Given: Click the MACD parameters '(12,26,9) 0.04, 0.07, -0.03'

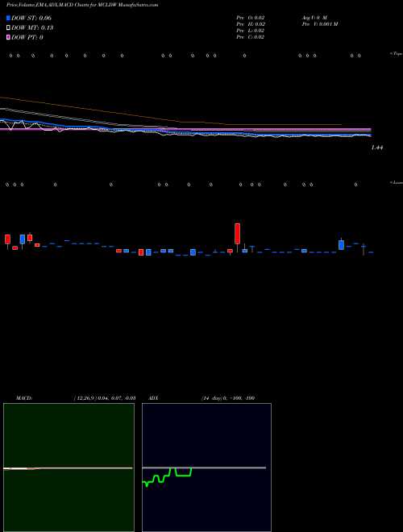Looking at the screenshot, I should coord(105,398).
